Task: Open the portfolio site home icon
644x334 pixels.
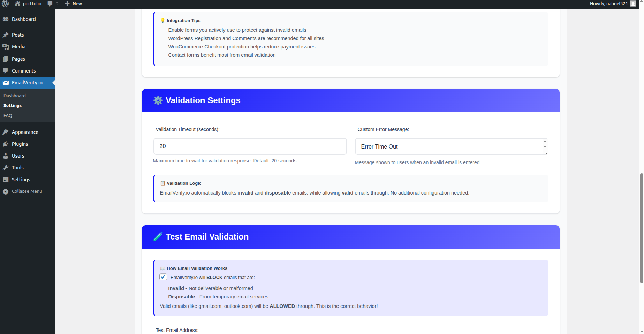Action: coord(17,4)
